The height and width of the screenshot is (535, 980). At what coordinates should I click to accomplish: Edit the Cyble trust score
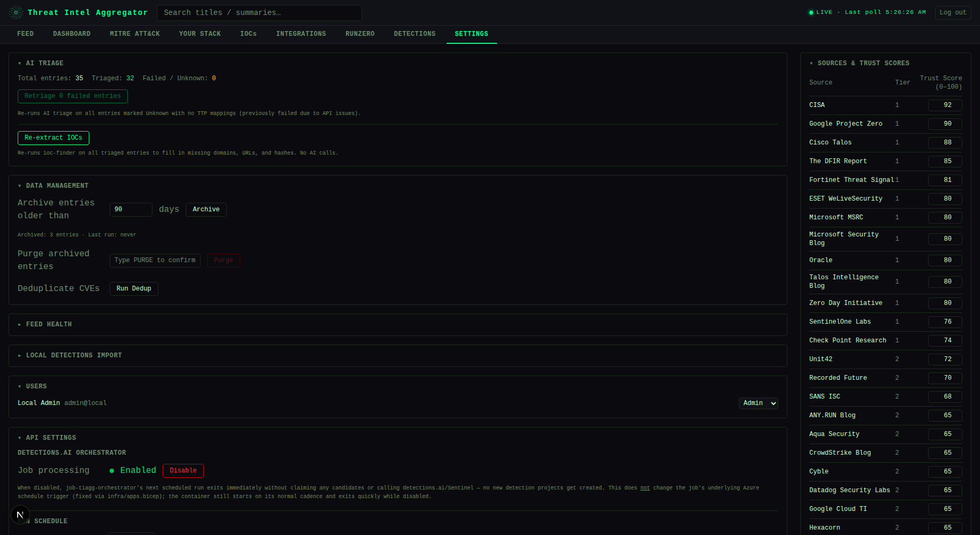click(x=945, y=472)
